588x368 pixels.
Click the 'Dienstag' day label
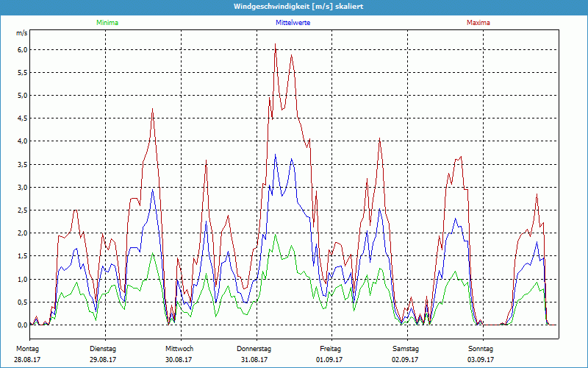click(103, 349)
